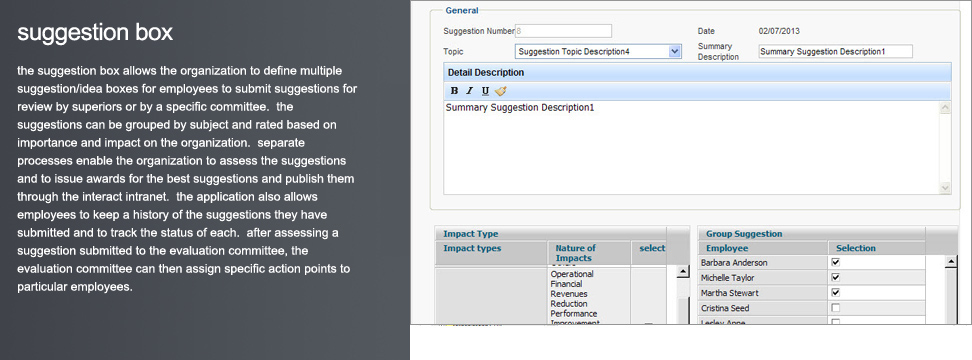Image resolution: width=972 pixels, height=360 pixels.
Task: Toggle underline formatting in editor toolbar
Action: (x=485, y=91)
